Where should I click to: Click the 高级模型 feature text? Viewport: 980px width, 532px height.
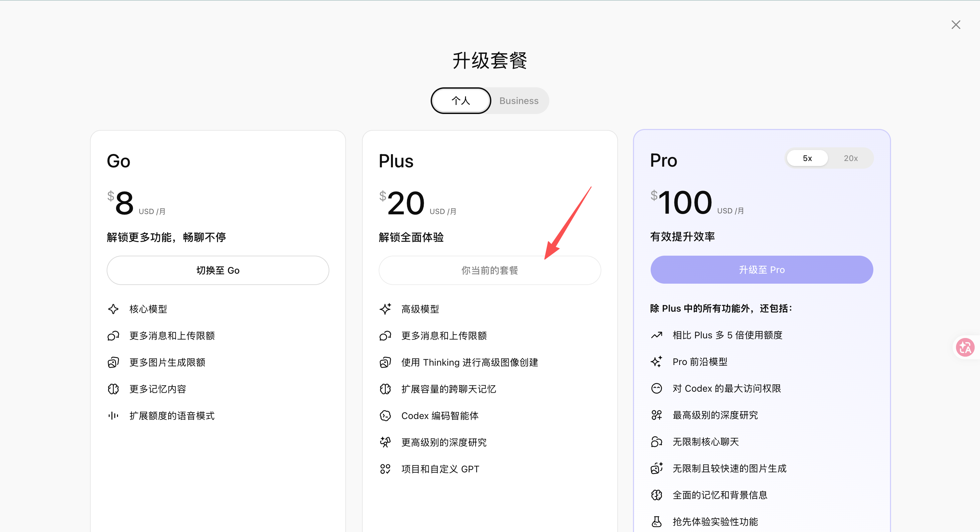pyautogui.click(x=420, y=309)
